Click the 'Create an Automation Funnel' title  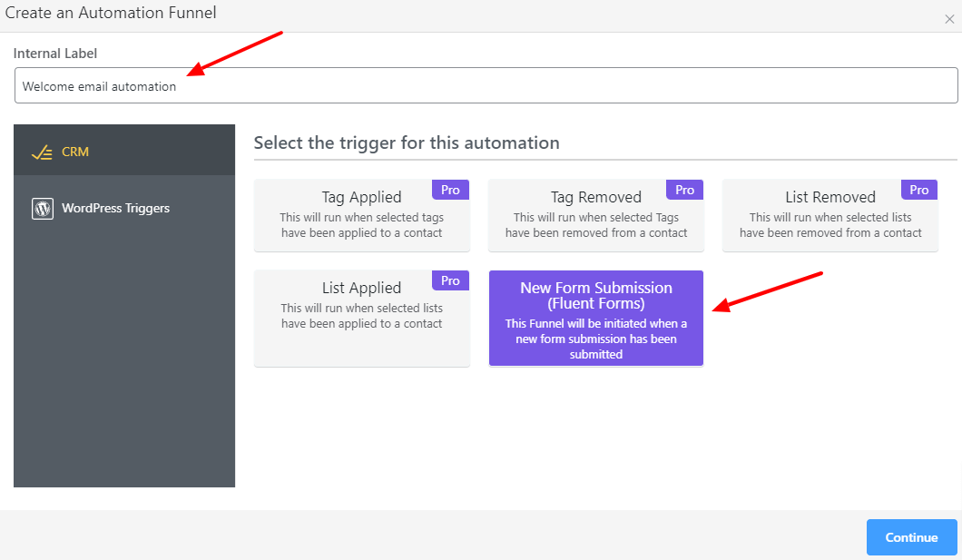click(111, 13)
